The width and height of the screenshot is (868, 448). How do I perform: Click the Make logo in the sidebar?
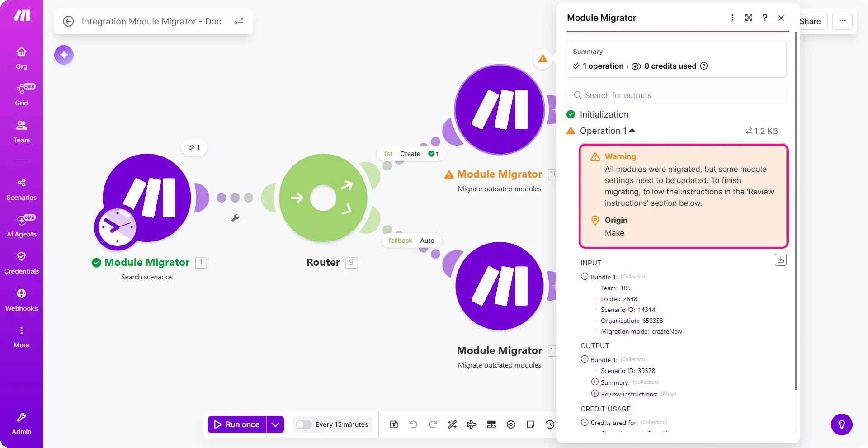[22, 15]
